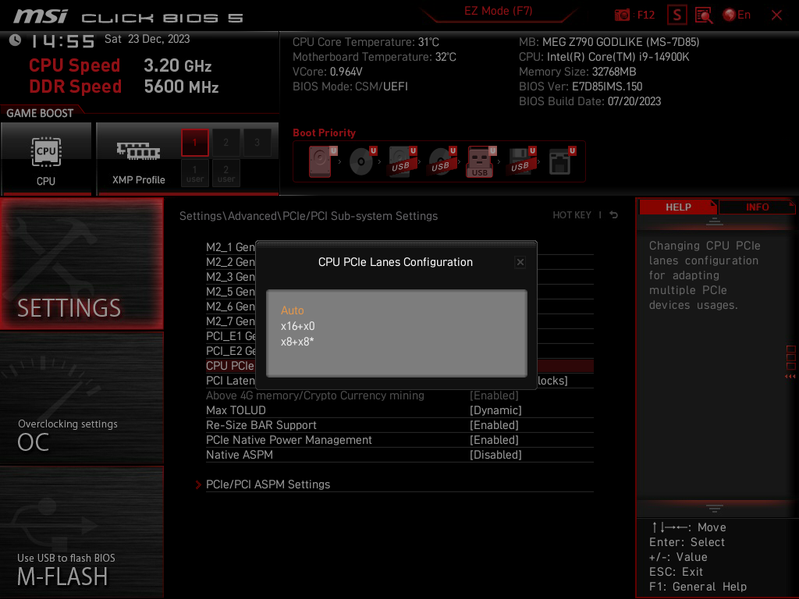This screenshot has height=599, width=799.
Task: Select the USB hard disk boot device icon
Action: click(x=402, y=161)
